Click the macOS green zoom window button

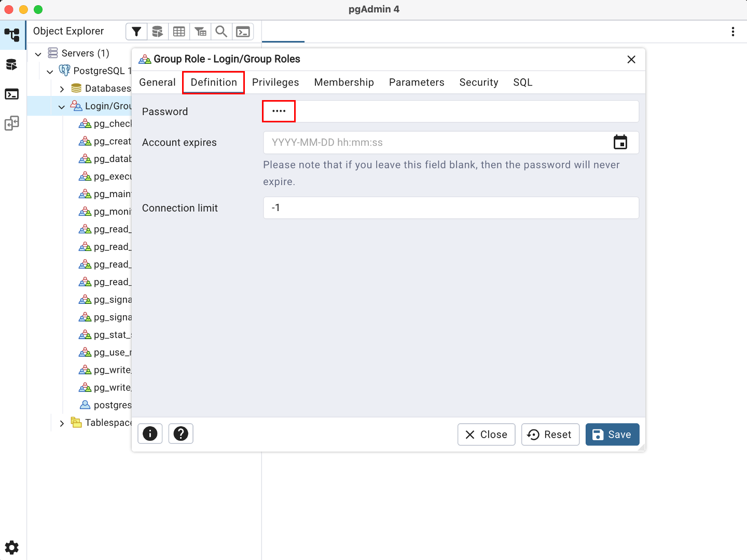[38, 9]
